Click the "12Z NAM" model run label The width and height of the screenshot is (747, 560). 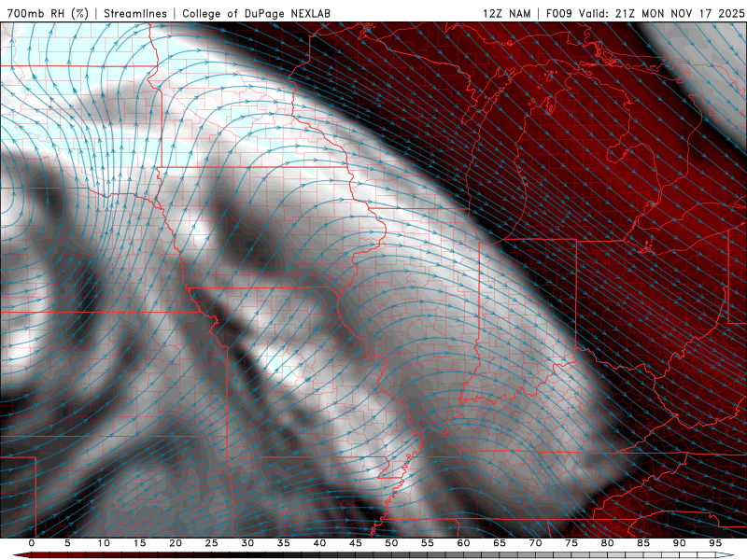(507, 13)
